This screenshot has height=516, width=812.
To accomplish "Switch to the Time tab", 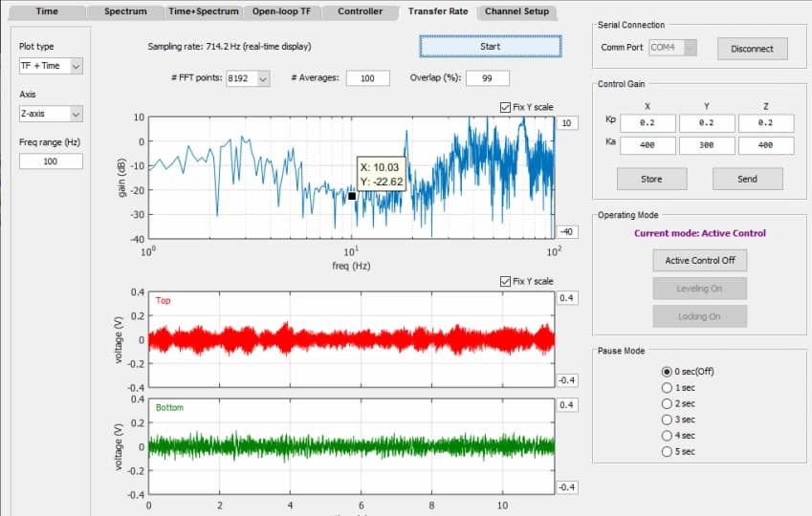I will pos(47,11).
